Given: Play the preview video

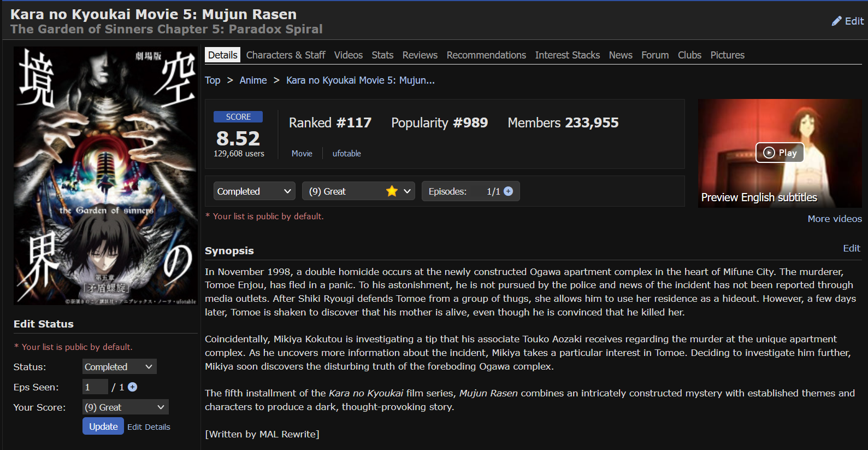Looking at the screenshot, I should [x=780, y=153].
